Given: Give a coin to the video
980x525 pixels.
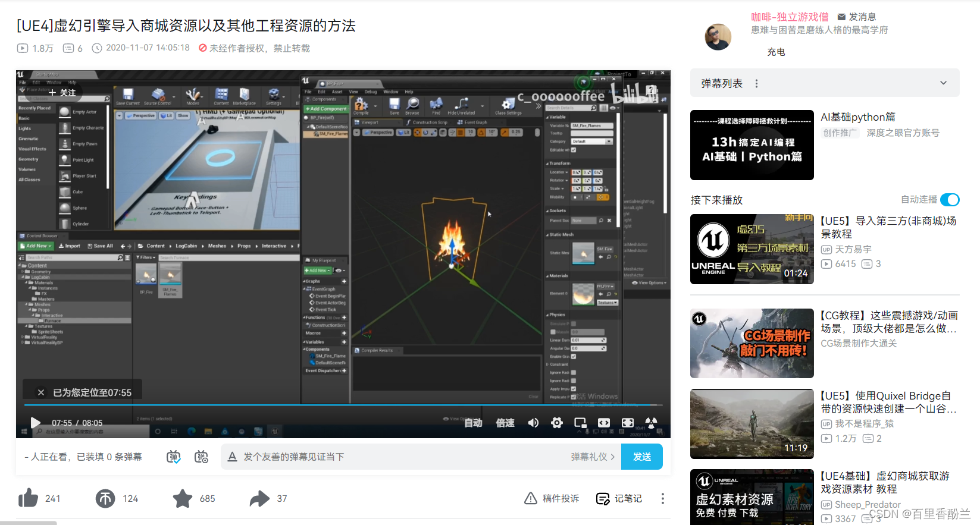Looking at the screenshot, I should (105, 498).
